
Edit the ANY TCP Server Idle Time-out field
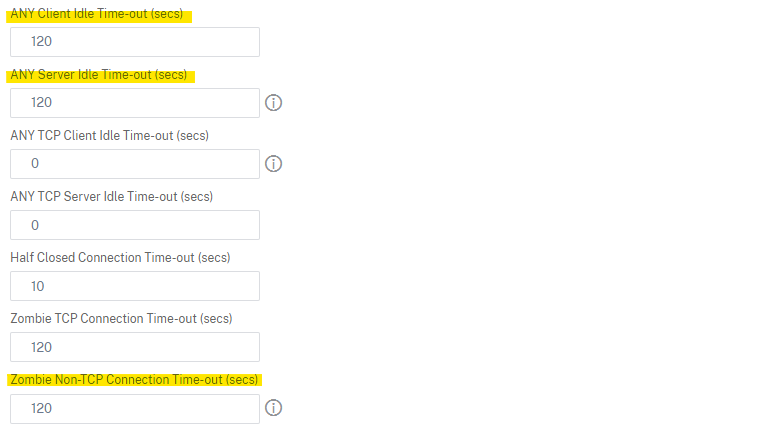point(135,225)
